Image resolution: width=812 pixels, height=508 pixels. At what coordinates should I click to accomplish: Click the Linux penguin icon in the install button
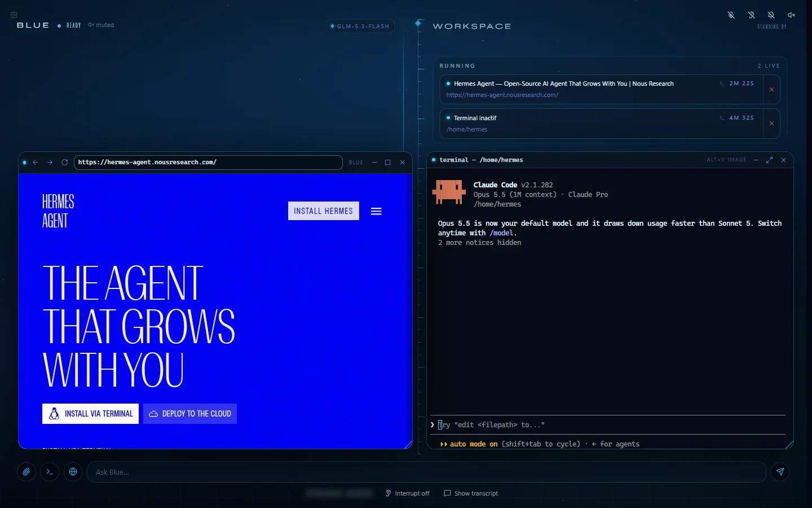(54, 414)
